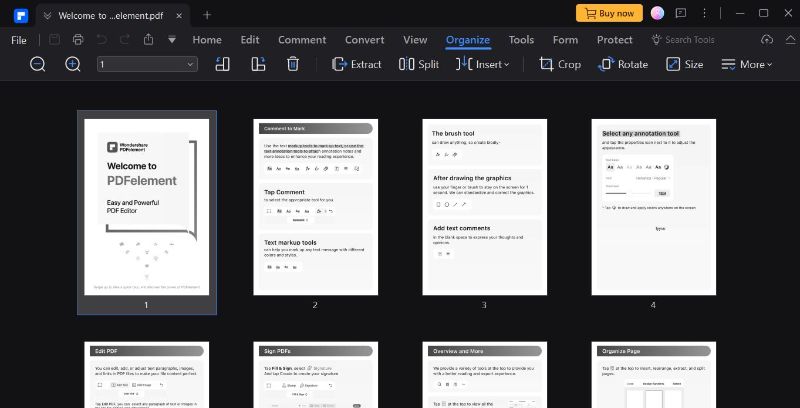The width and height of the screenshot is (800, 408).
Task: Click the Size tool
Action: coord(685,64)
